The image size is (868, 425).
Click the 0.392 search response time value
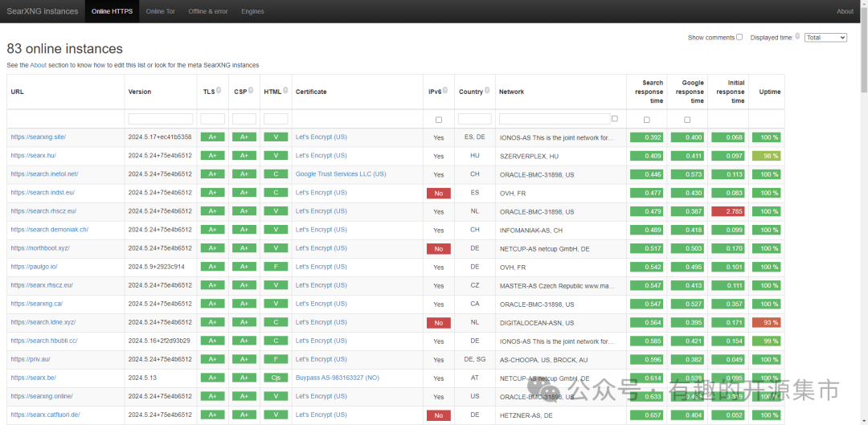click(646, 137)
